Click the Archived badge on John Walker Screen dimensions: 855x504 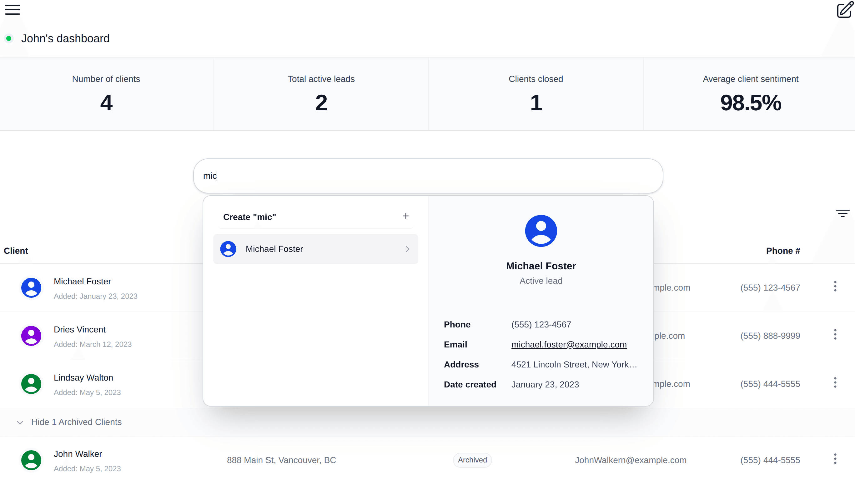tap(472, 460)
